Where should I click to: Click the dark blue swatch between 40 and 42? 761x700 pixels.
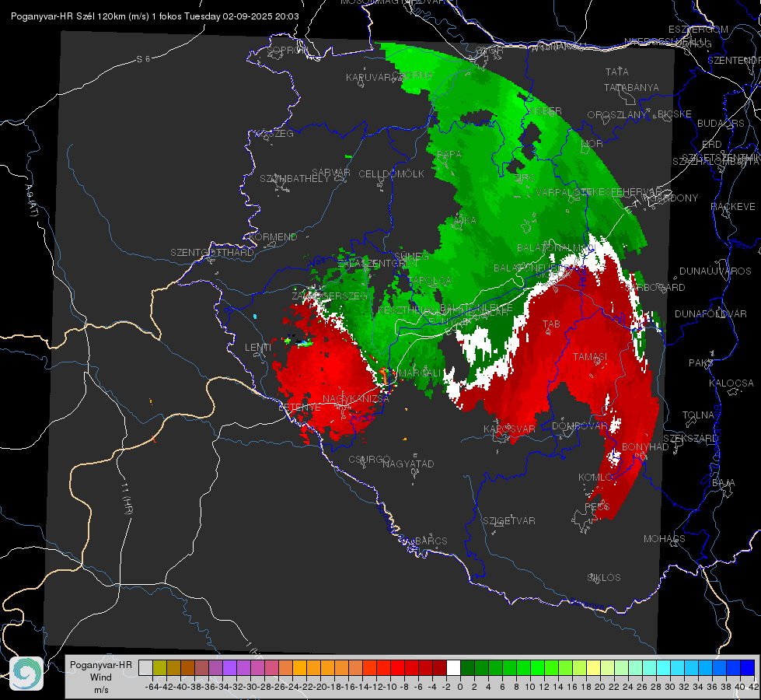coord(748,668)
